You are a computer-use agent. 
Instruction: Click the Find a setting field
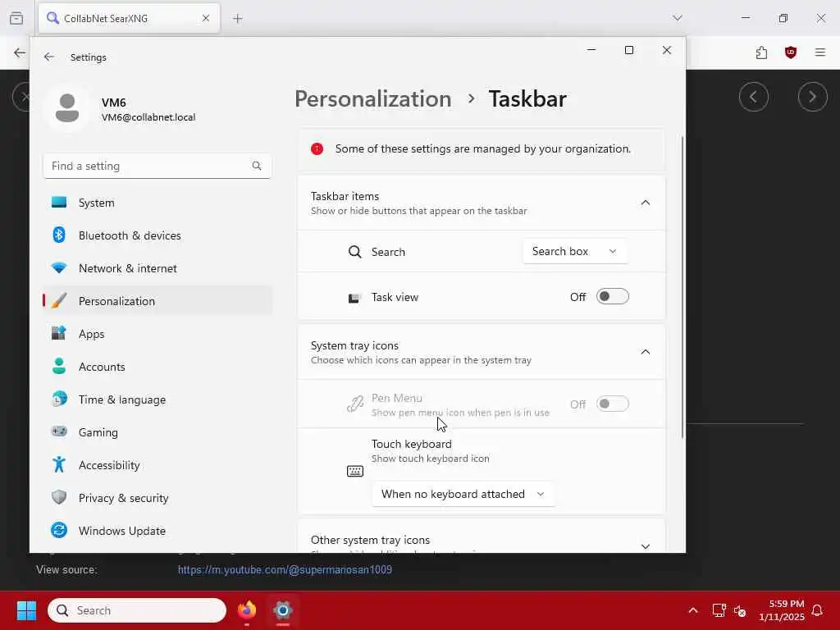click(157, 166)
